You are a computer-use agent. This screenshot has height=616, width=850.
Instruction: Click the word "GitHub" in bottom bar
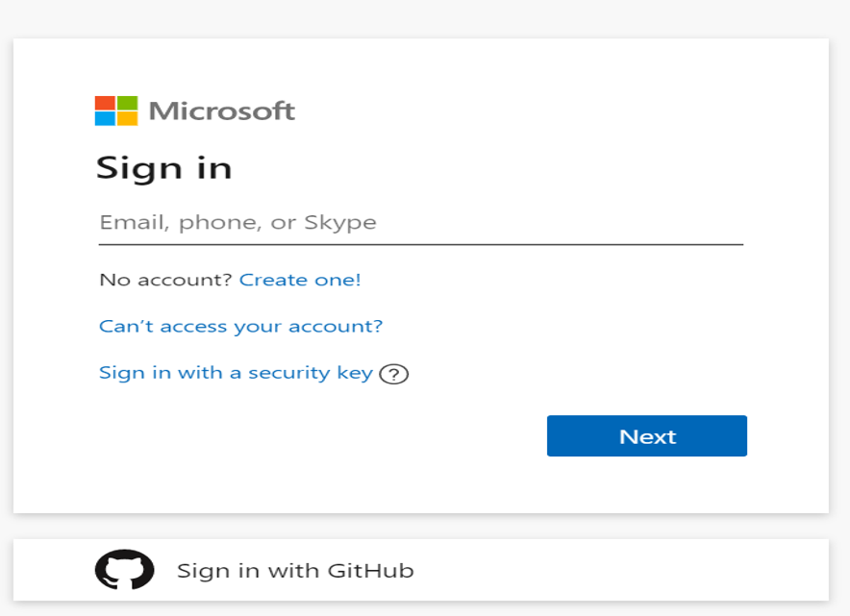point(371,571)
